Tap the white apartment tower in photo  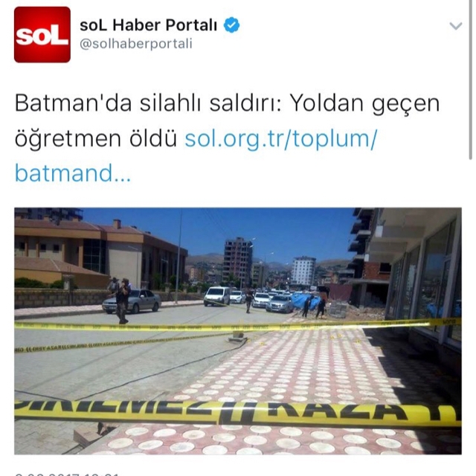[303, 271]
